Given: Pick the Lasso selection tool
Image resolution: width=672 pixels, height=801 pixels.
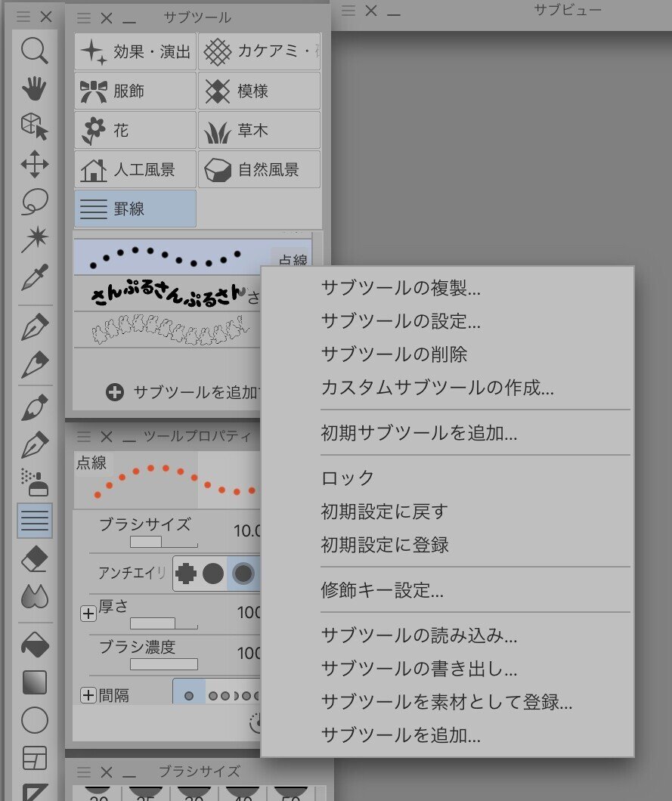Looking at the screenshot, I should [34, 202].
